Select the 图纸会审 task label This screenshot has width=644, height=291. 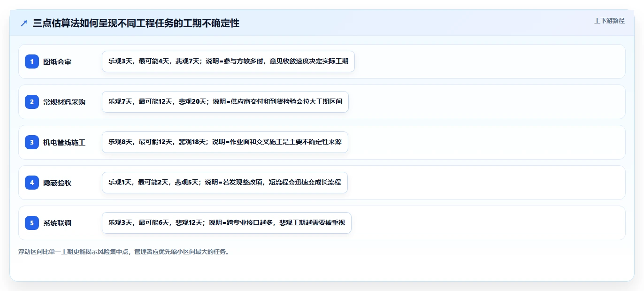(57, 61)
